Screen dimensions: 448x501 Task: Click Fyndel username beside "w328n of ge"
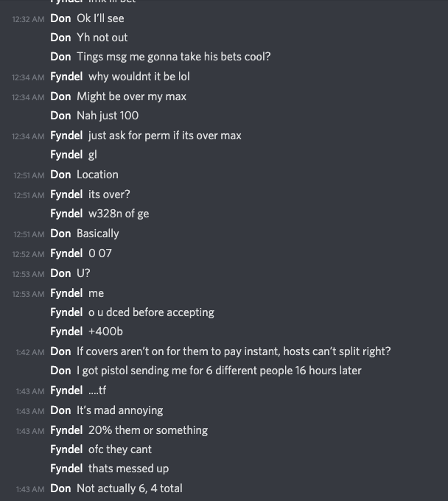click(66, 214)
